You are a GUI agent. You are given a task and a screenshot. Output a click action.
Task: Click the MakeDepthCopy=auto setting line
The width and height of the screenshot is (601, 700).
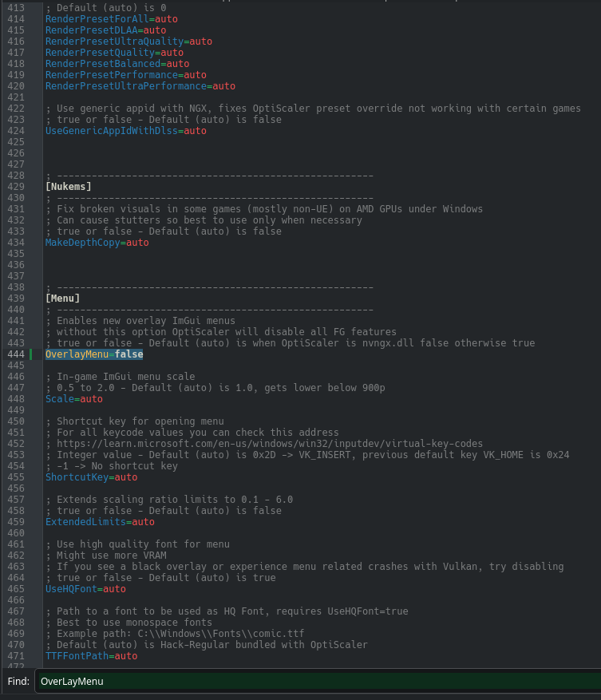[x=97, y=243]
